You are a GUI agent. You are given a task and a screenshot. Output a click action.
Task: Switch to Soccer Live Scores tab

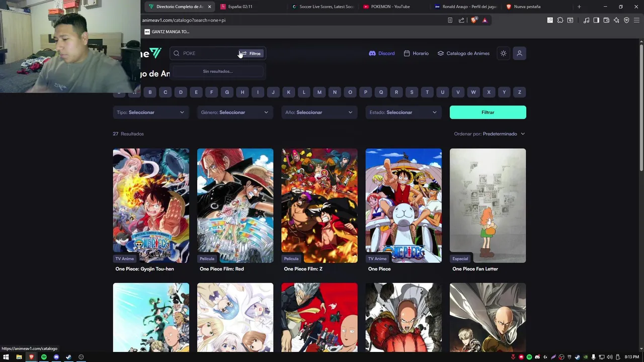pos(323,7)
